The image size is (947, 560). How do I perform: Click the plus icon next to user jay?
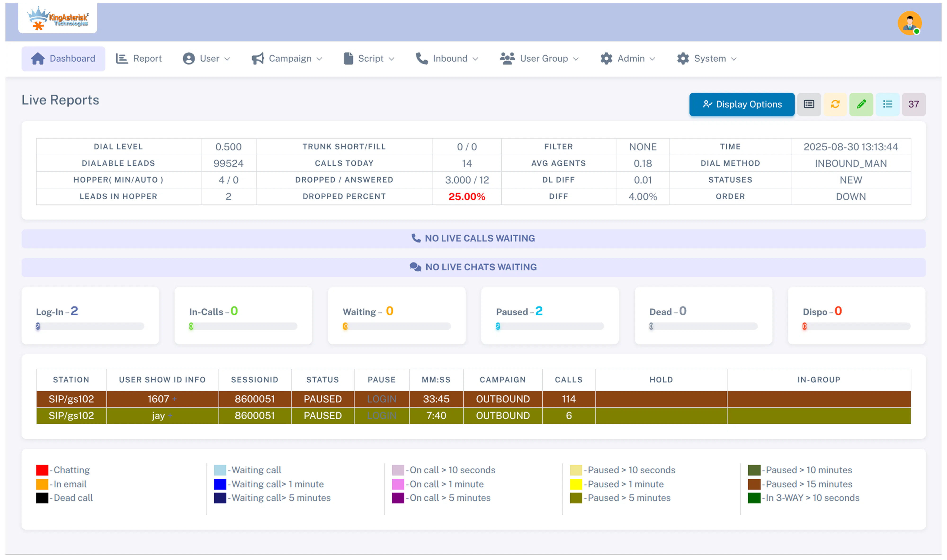pos(170,416)
